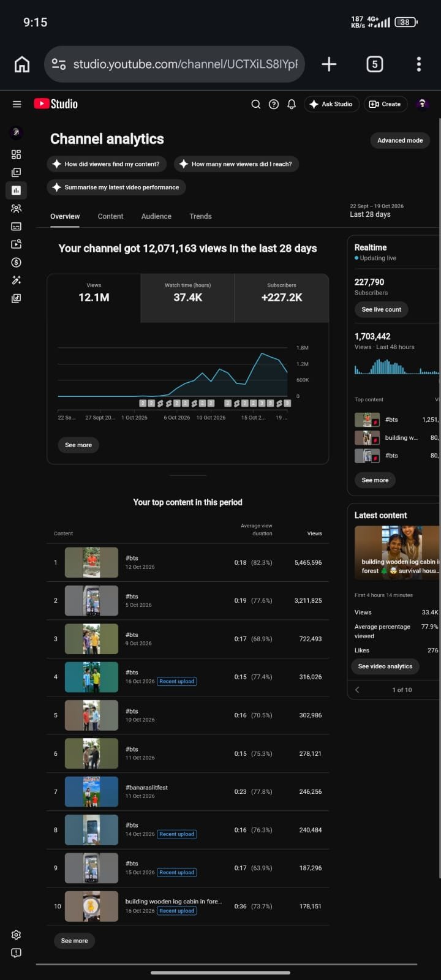This screenshot has width=441, height=980.
Task: Tap site settings icon in address bar
Action: (x=59, y=64)
